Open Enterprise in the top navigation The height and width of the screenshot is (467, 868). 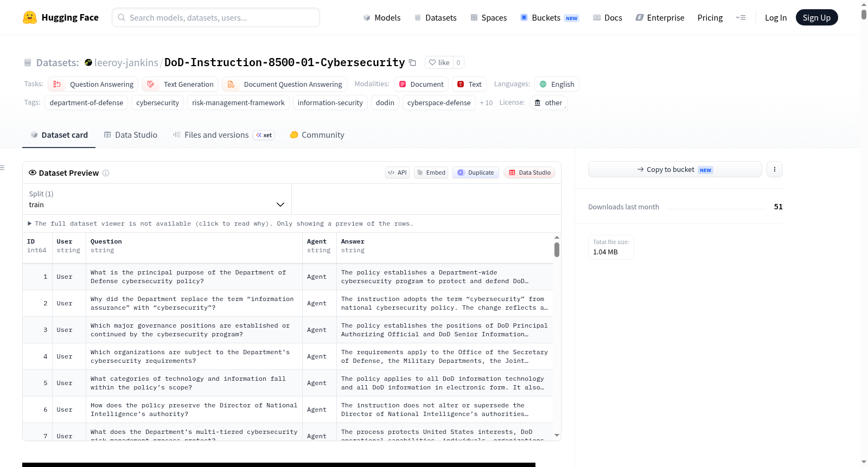pos(660,17)
